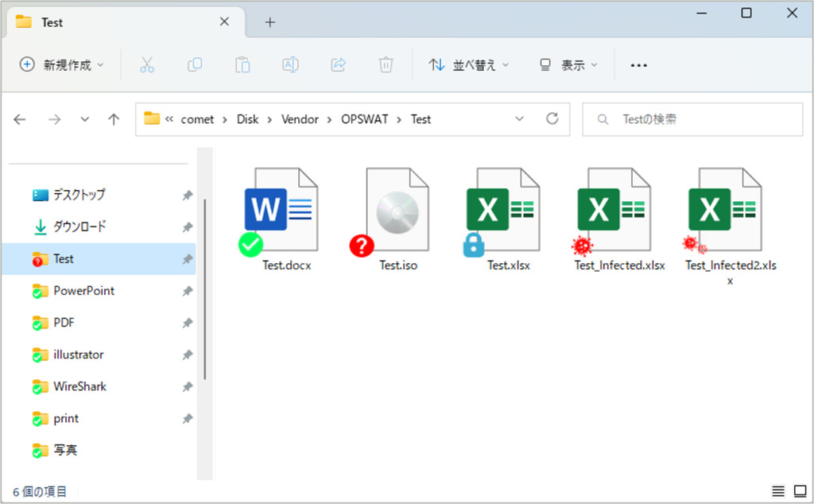Select the Test.docx Word file

tap(281, 210)
